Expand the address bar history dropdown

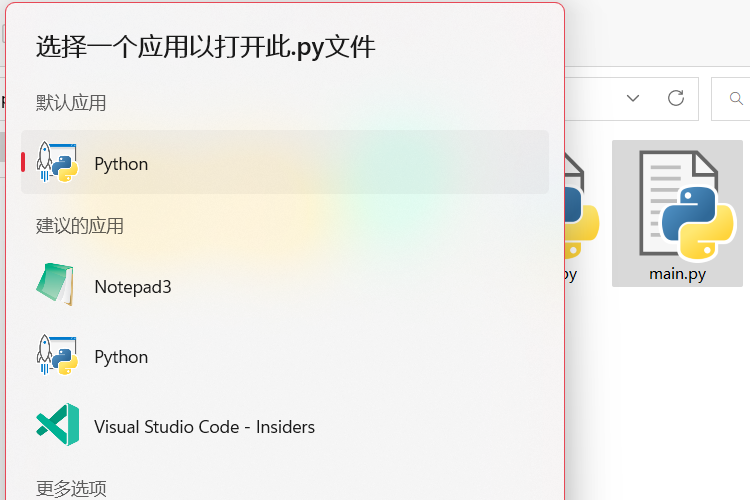(633, 98)
